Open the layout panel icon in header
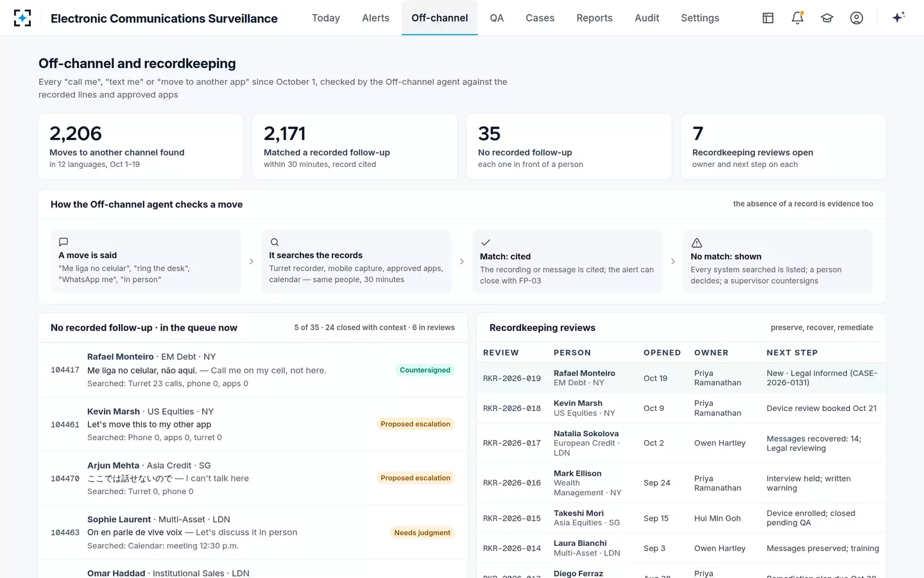Image resolution: width=924 pixels, height=578 pixels. coord(768,18)
